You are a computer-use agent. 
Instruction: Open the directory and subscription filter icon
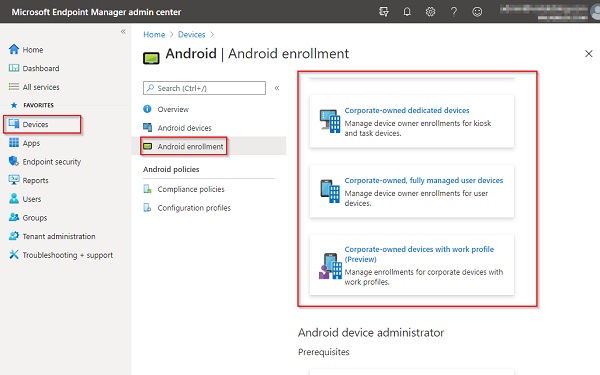[x=384, y=12]
